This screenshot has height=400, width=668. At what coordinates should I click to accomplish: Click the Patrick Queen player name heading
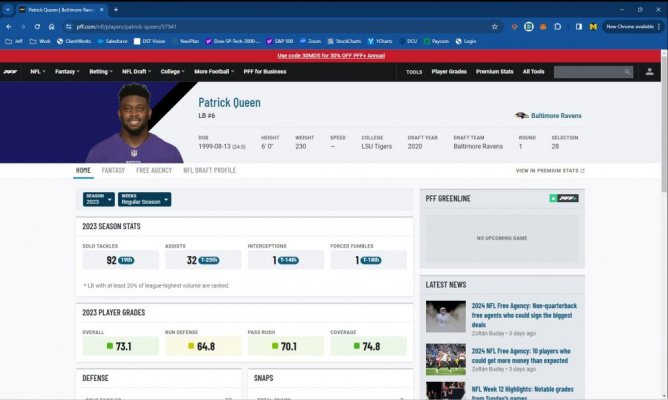click(229, 102)
